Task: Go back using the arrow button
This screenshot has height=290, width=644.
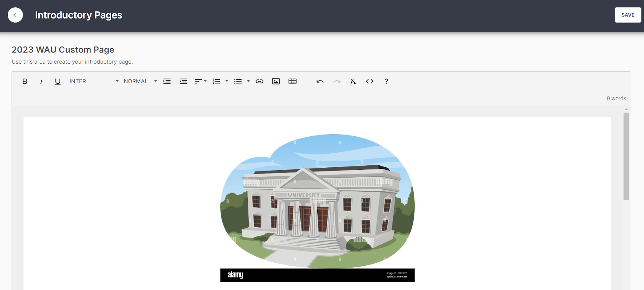Action: [x=15, y=15]
